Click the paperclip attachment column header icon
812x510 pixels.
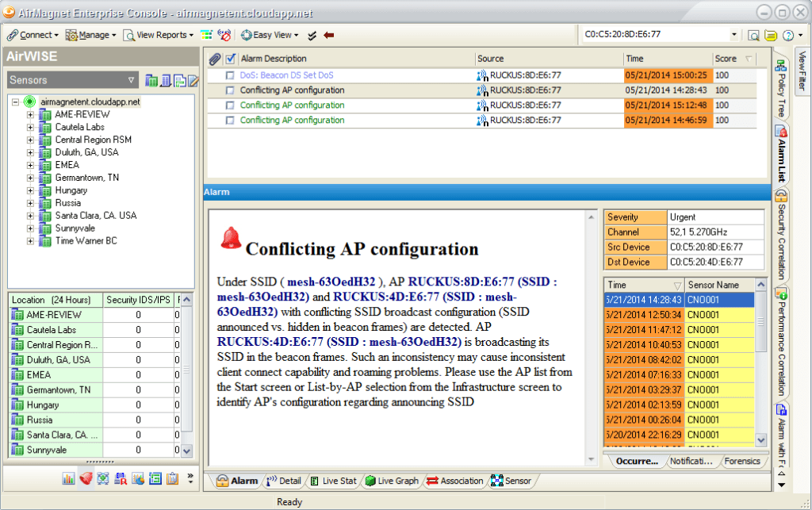coord(214,59)
